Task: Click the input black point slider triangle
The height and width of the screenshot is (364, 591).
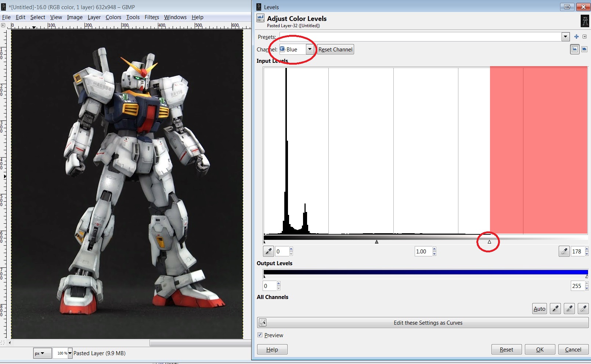Action: (x=264, y=242)
